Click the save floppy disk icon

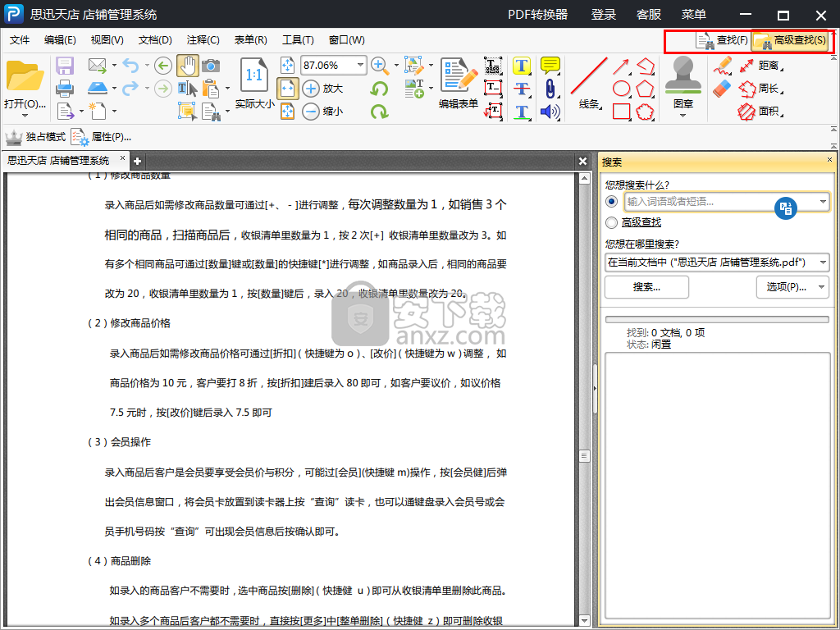coord(65,66)
